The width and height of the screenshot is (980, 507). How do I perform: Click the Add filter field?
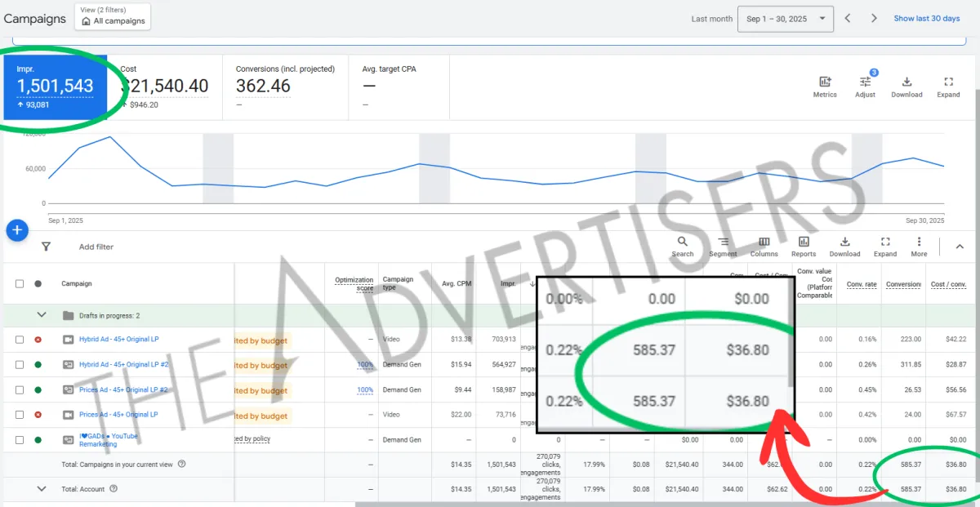tap(96, 247)
